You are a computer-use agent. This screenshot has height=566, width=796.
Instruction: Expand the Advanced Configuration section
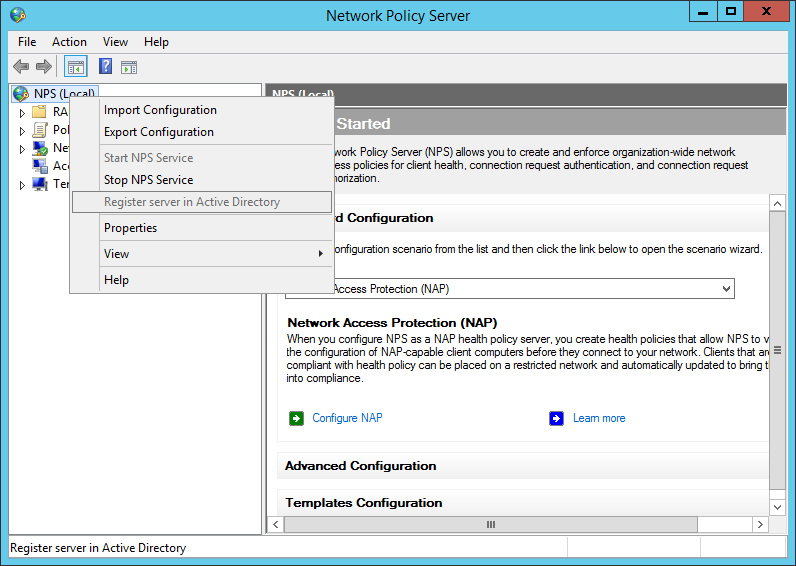click(x=523, y=466)
